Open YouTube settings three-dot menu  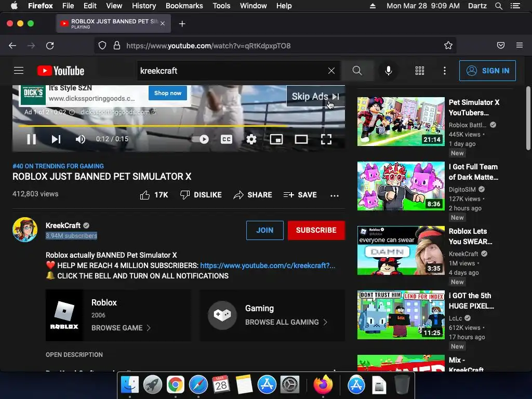point(445,71)
